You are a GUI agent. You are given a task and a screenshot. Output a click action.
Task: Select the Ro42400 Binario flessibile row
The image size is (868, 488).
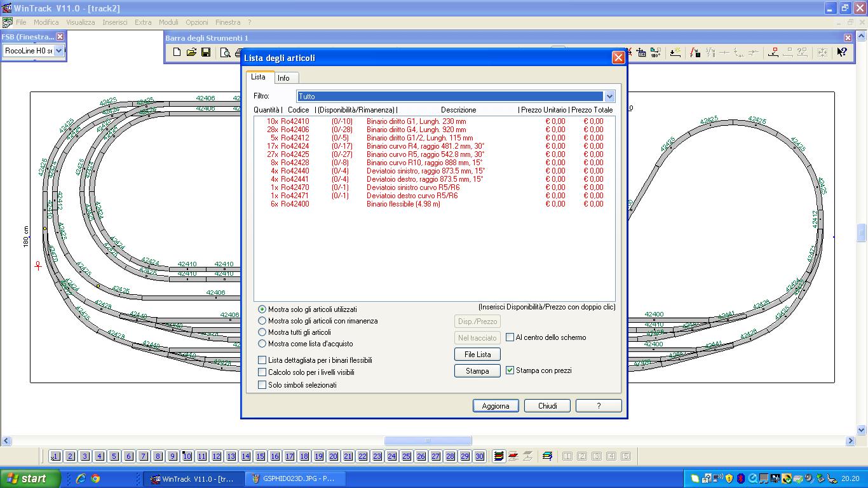pyautogui.click(x=434, y=203)
